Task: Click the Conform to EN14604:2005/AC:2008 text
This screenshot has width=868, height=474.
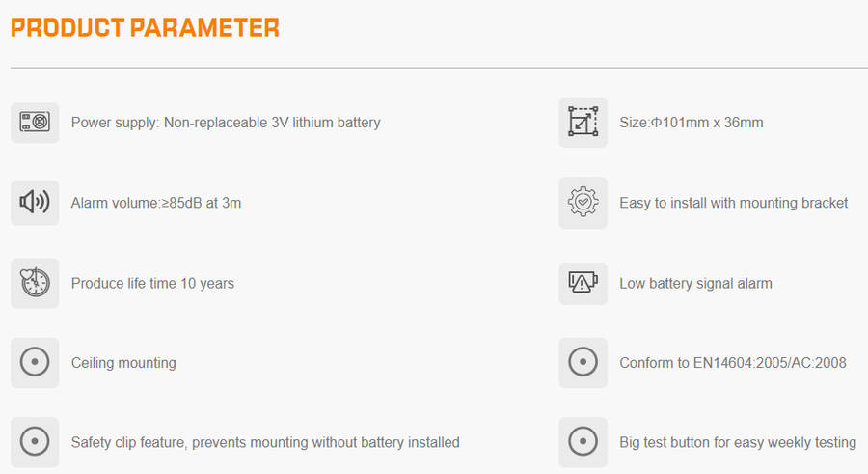Action: click(x=732, y=363)
